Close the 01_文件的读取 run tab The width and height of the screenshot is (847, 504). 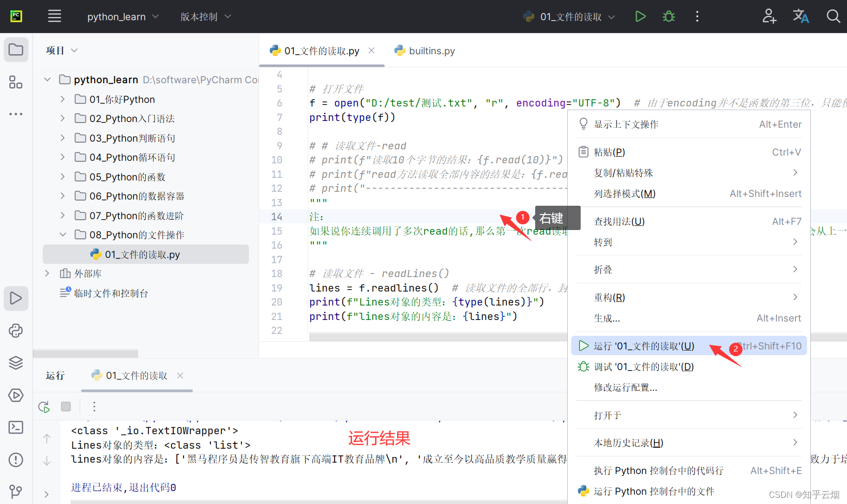[180, 376]
